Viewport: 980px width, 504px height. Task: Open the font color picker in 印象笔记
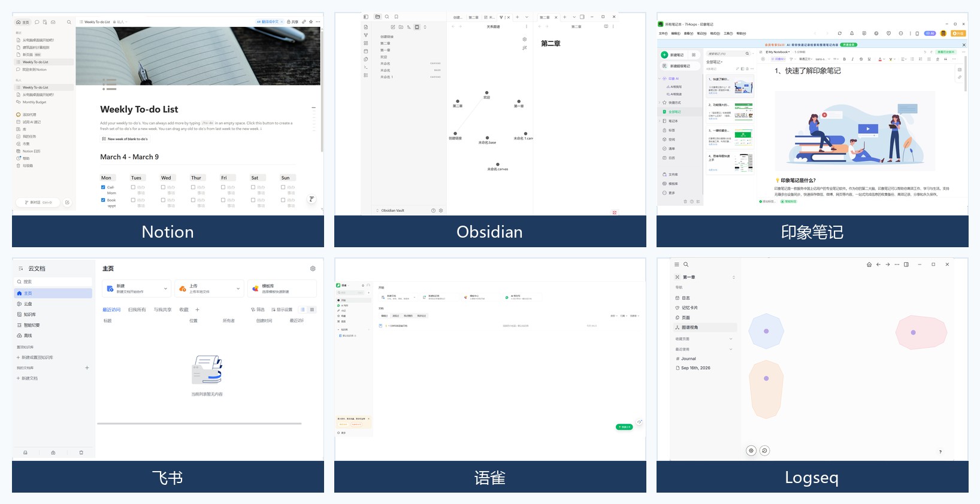tap(881, 59)
